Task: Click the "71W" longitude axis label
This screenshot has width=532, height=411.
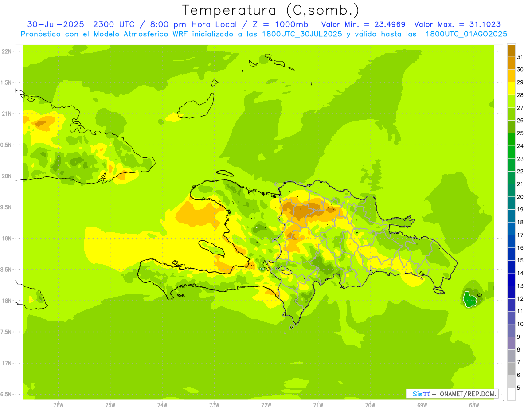Action: pyautogui.click(x=318, y=405)
